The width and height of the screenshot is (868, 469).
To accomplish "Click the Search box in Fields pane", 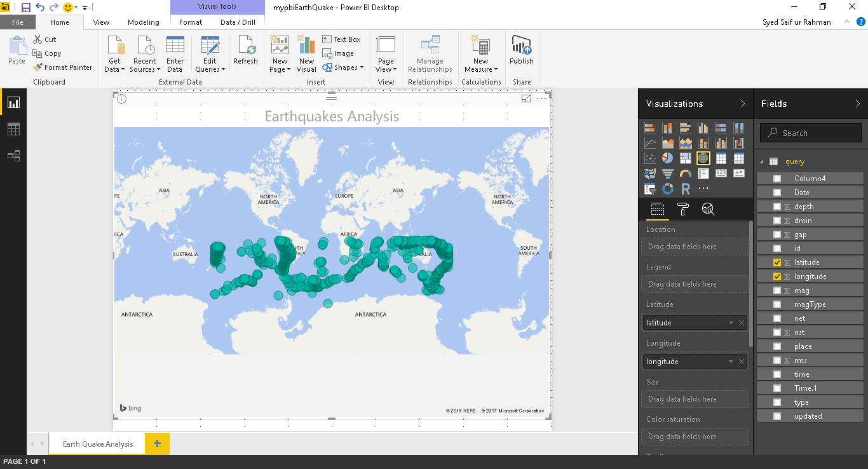I will (x=810, y=132).
